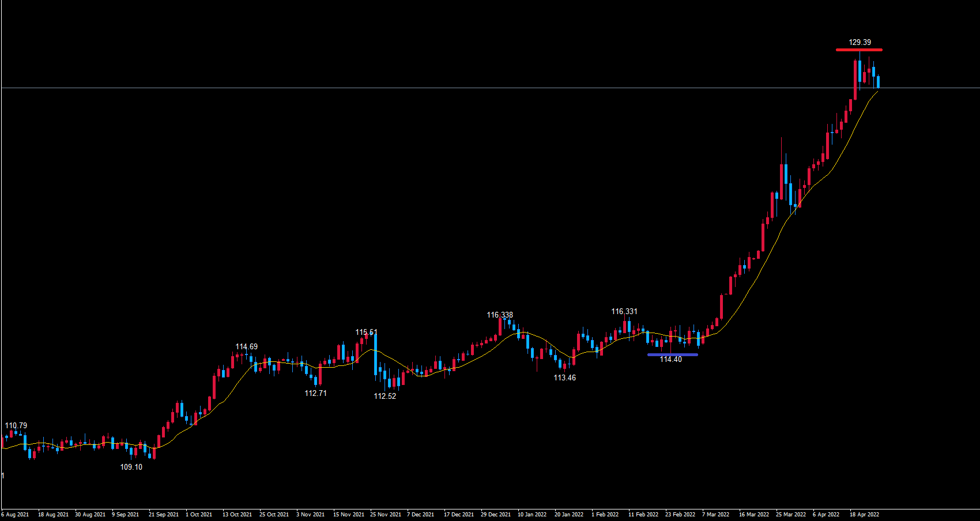Screen dimensions: 980x521
Task: Click the 18 Apr 2022 date on time axis
Action: pyautogui.click(x=864, y=514)
